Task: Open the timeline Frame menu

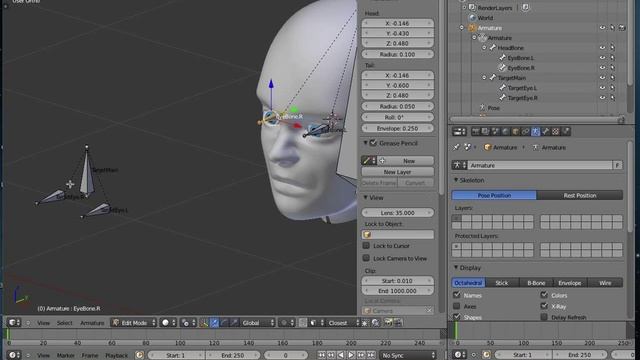Action: pyautogui.click(x=89, y=356)
